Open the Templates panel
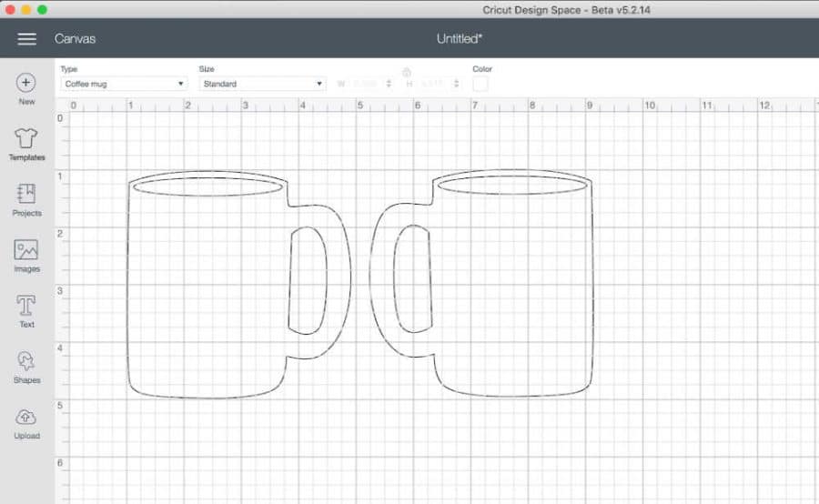819x504 pixels. (x=26, y=139)
